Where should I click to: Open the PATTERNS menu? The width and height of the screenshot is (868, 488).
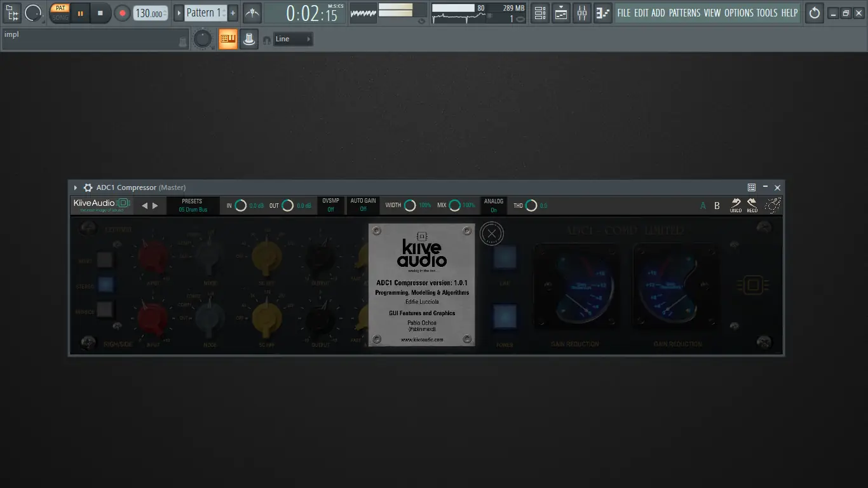(x=684, y=13)
